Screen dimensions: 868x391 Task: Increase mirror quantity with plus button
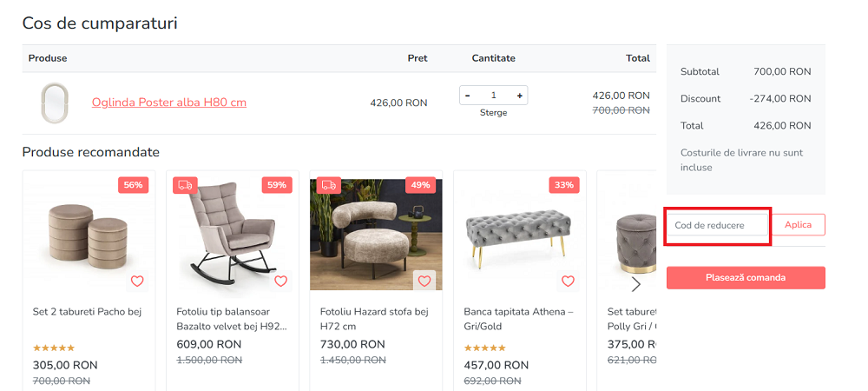(519, 96)
